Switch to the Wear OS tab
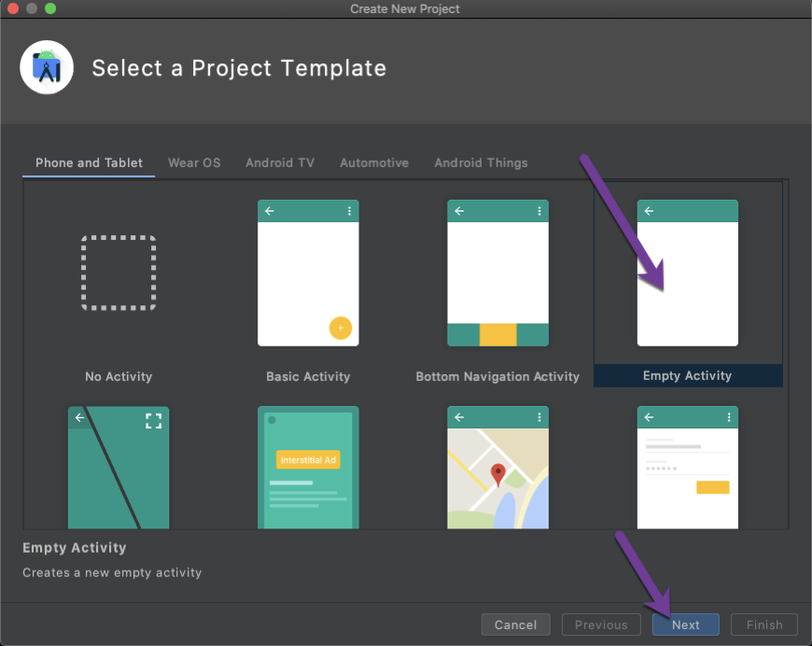The width and height of the screenshot is (812, 646). coord(194,162)
